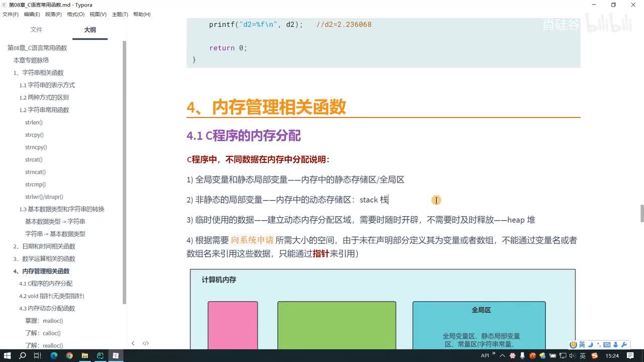Launch Microsoft Edge from taskbar
This screenshot has width=644, height=362.
tap(54, 355)
